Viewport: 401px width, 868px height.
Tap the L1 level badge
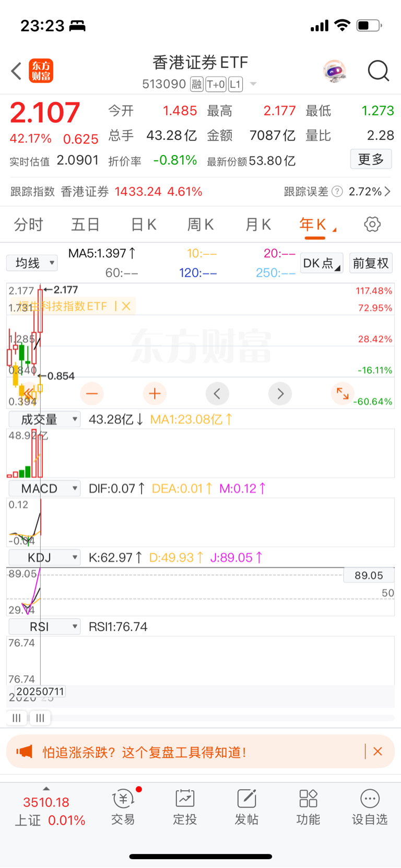click(235, 84)
